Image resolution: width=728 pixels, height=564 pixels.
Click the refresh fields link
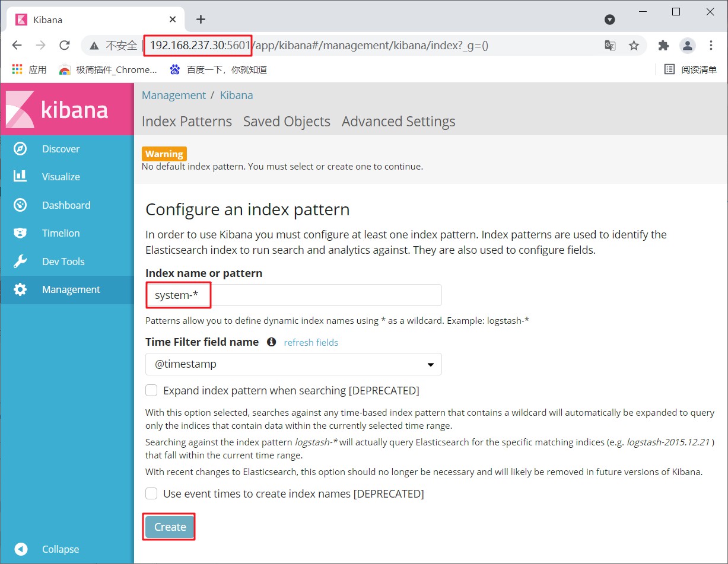click(311, 342)
